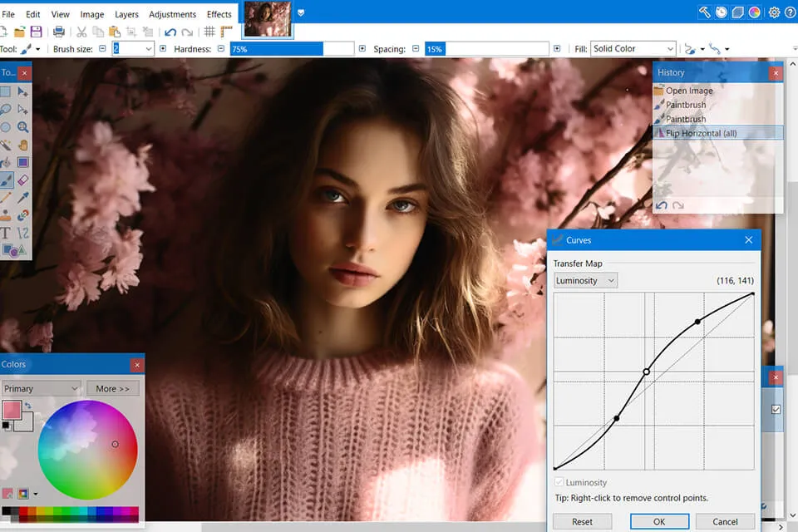Toggle the Layers window icon

coord(738,12)
